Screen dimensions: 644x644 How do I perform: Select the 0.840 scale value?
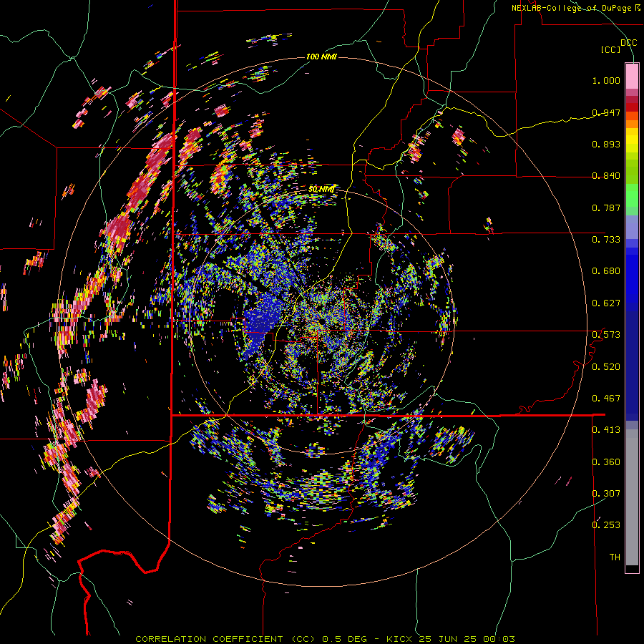pos(606,176)
